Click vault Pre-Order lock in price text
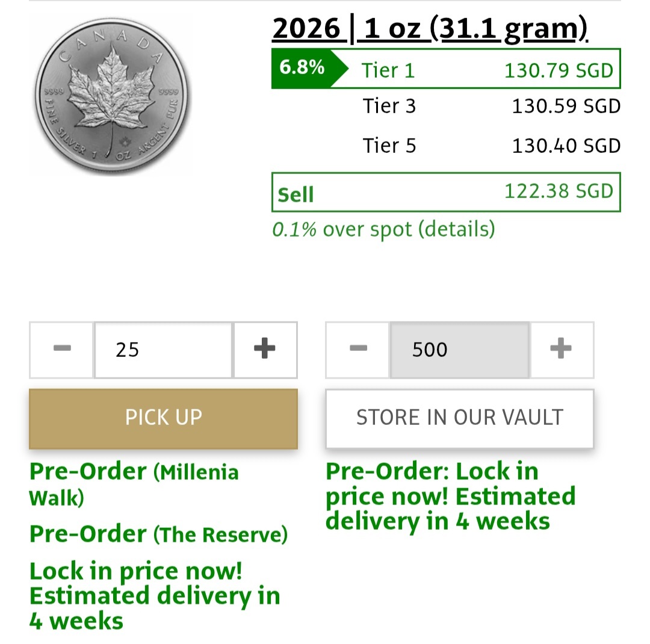Image resolution: width=650 pixels, height=644 pixels. (451, 496)
